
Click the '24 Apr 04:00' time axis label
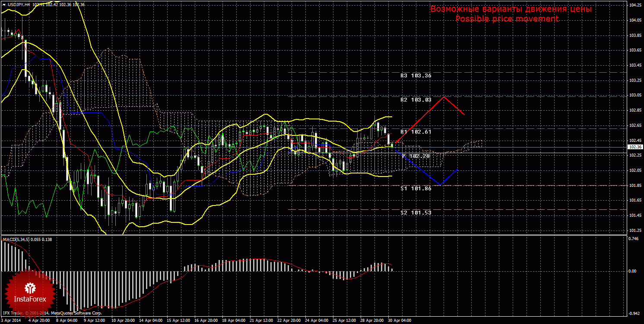[x=317, y=321]
